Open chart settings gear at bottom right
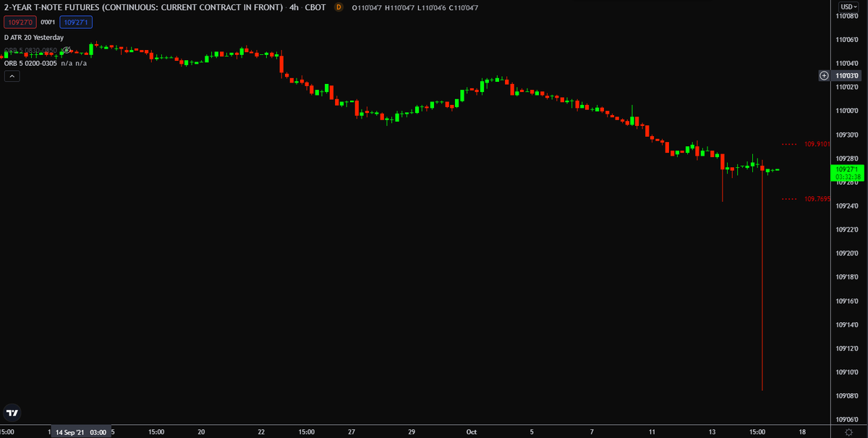This screenshot has height=438, width=868. click(848, 432)
